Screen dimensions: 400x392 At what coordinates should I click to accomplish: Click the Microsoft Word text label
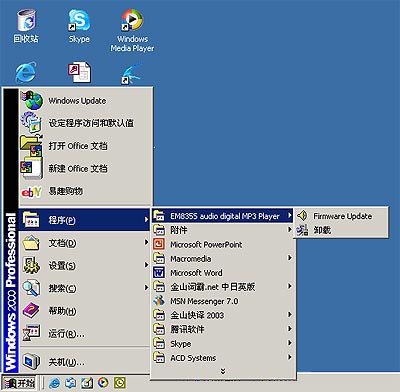point(196,273)
